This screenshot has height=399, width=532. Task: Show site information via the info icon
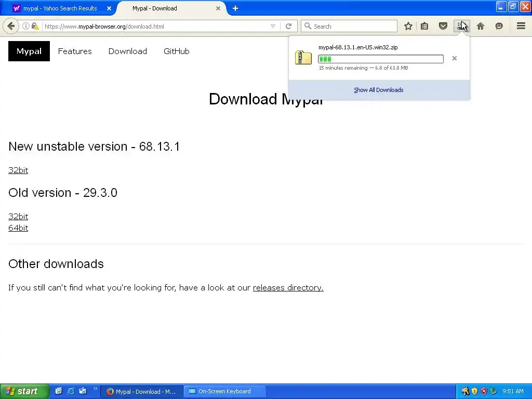[26, 26]
